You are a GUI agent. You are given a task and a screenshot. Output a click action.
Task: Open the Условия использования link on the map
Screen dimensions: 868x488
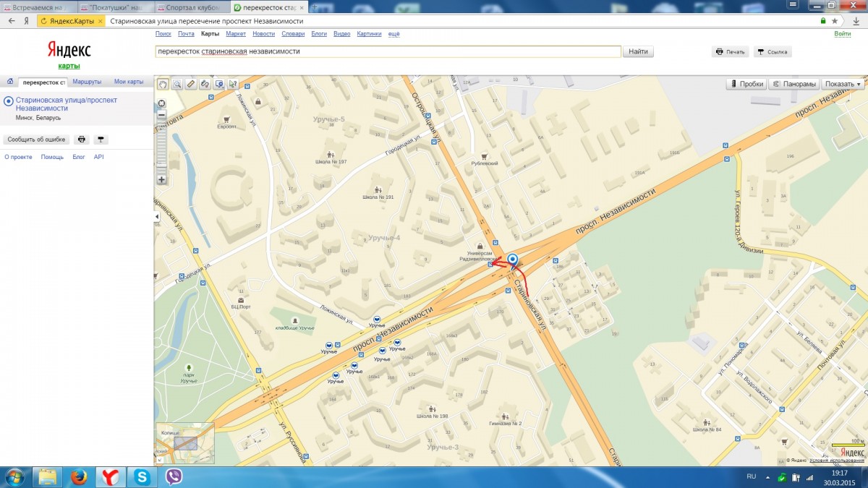837,461
